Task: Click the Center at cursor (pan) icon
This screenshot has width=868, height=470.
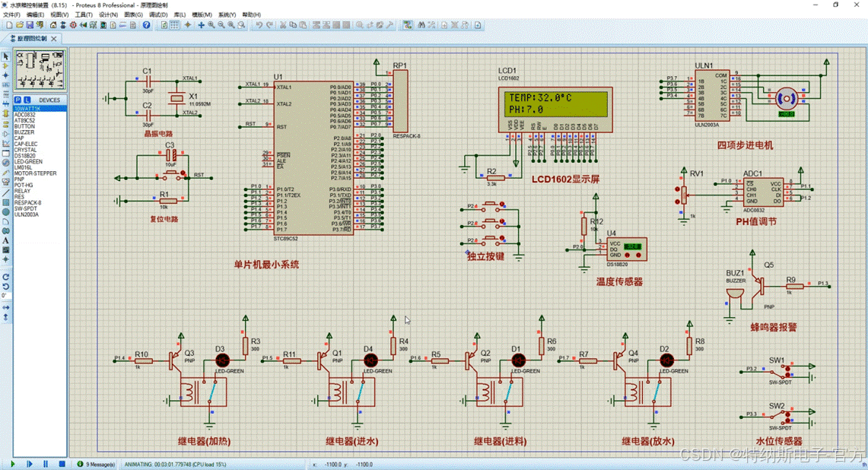Action: tap(201, 25)
